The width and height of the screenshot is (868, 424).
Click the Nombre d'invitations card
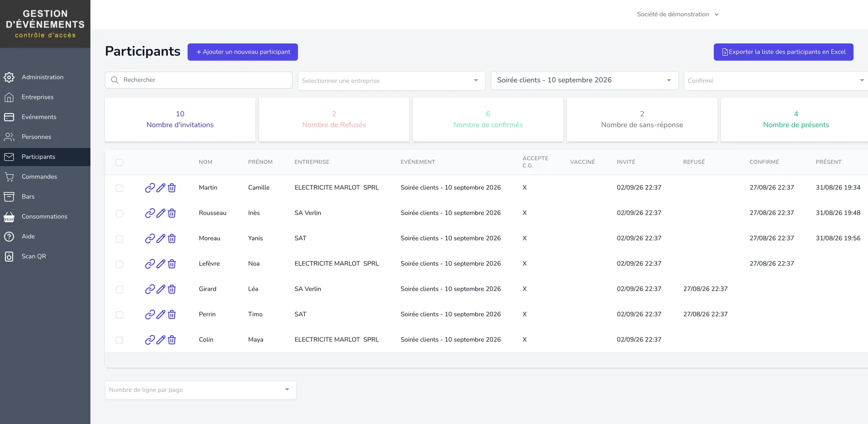click(x=180, y=119)
